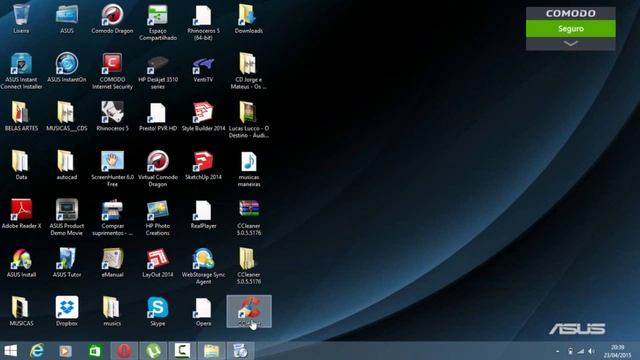Launch the LayOut 2014 shortcut
Image resolution: width=640 pixels, height=360 pixels.
158,263
